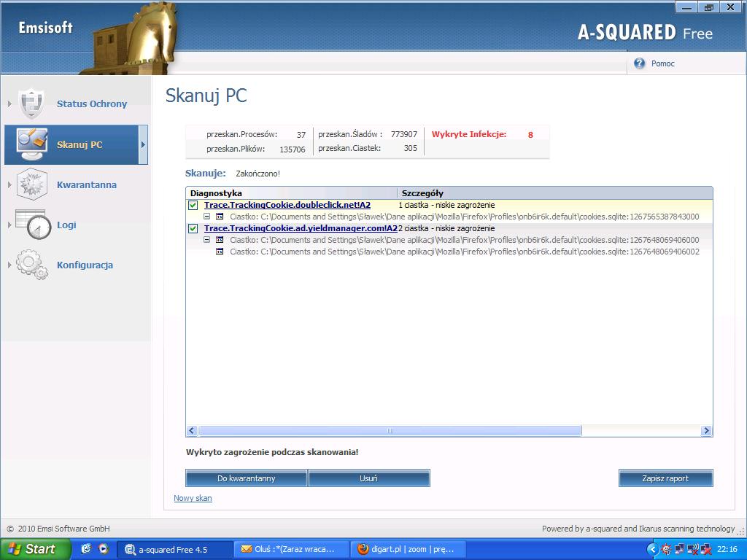Click the scanned files count 135706
The height and width of the screenshot is (560, 747).
[293, 149]
